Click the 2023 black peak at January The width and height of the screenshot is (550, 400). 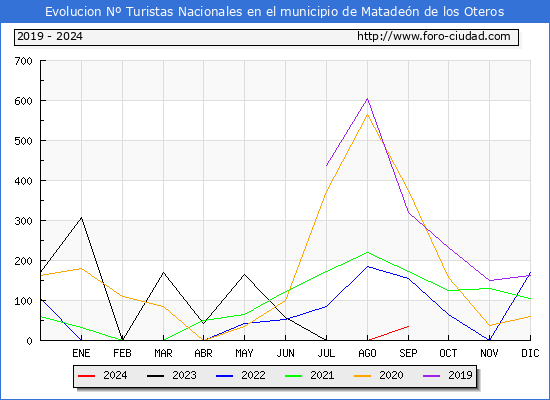pyautogui.click(x=81, y=218)
